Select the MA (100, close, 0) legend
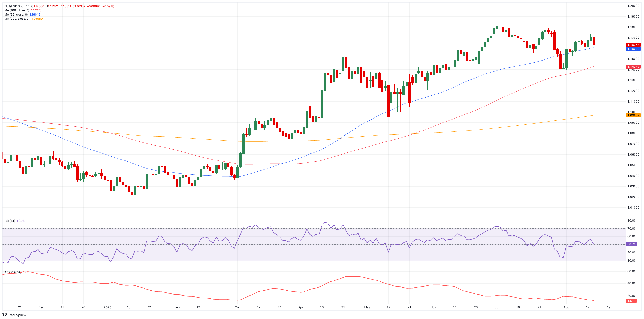 coord(17,10)
